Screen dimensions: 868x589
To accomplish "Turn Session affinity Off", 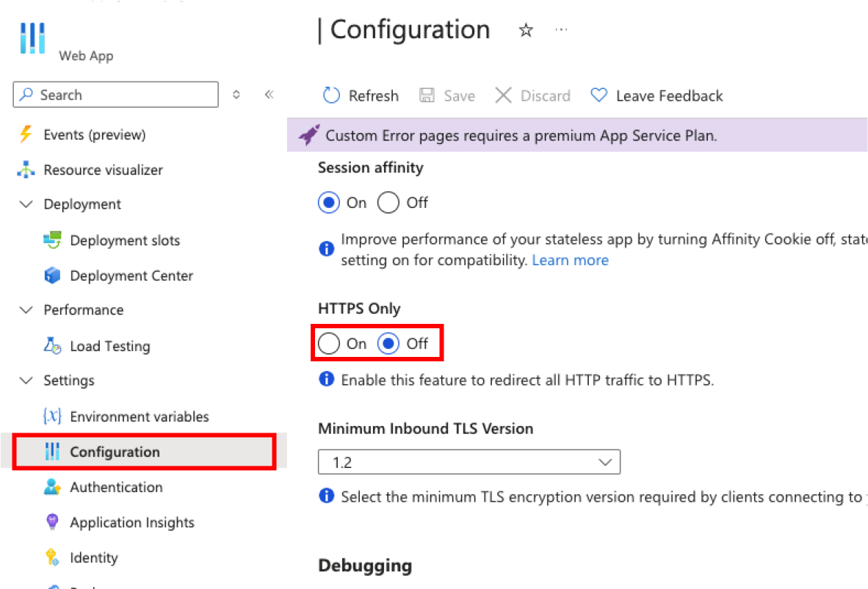I will click(x=390, y=203).
